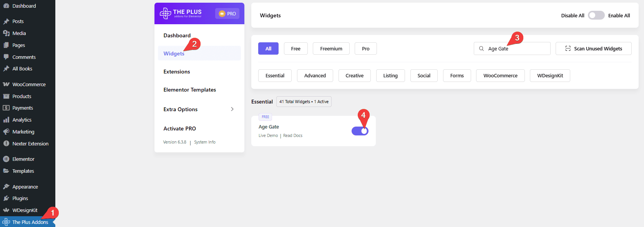Select the Freemium filter tab
644x227 pixels.
pyautogui.click(x=331, y=48)
